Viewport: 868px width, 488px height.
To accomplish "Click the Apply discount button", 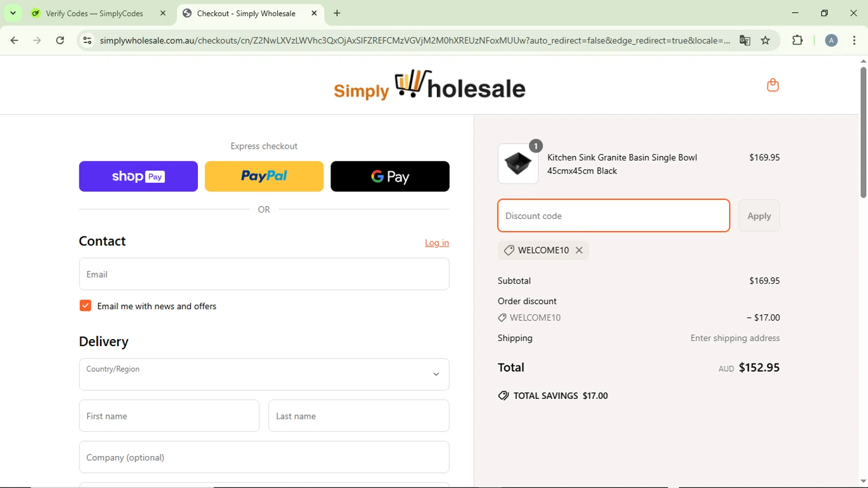I will (x=759, y=215).
